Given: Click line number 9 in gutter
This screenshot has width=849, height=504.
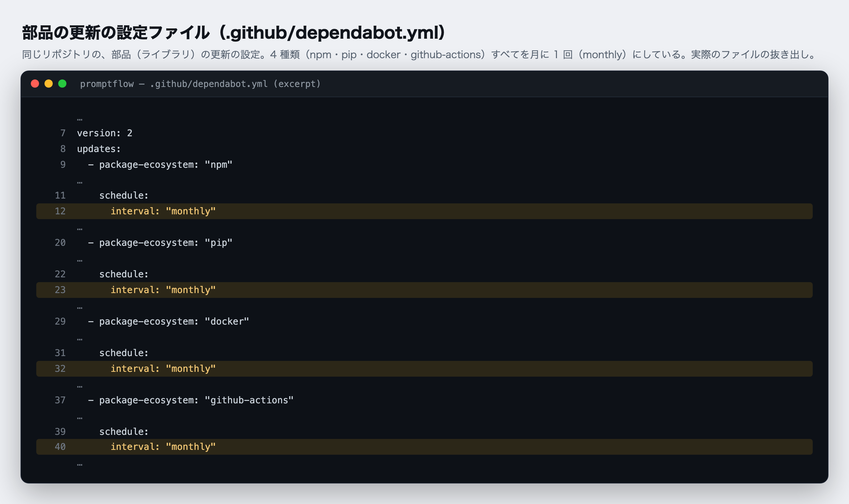Looking at the screenshot, I should [63, 165].
